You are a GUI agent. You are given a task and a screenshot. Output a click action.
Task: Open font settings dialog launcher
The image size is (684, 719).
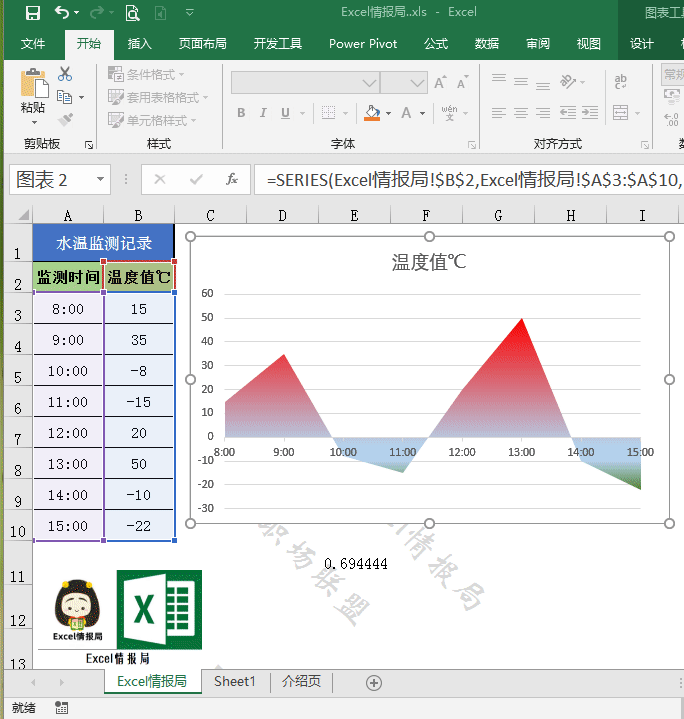472,145
